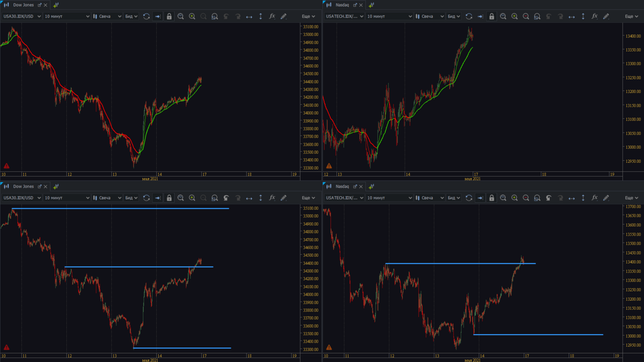
Task: Zoom out on top-right Nasdaq chart
Action: pyautogui.click(x=526, y=16)
